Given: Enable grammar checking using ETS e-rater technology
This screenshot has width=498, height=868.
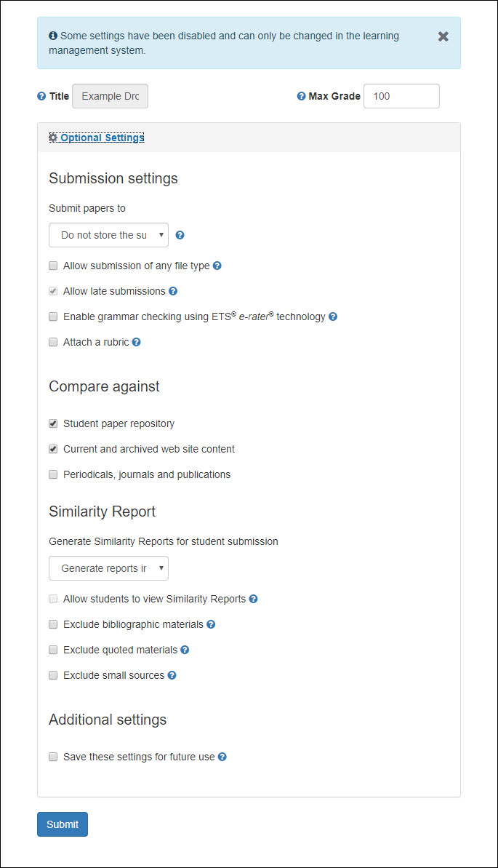Looking at the screenshot, I should pyautogui.click(x=52, y=316).
